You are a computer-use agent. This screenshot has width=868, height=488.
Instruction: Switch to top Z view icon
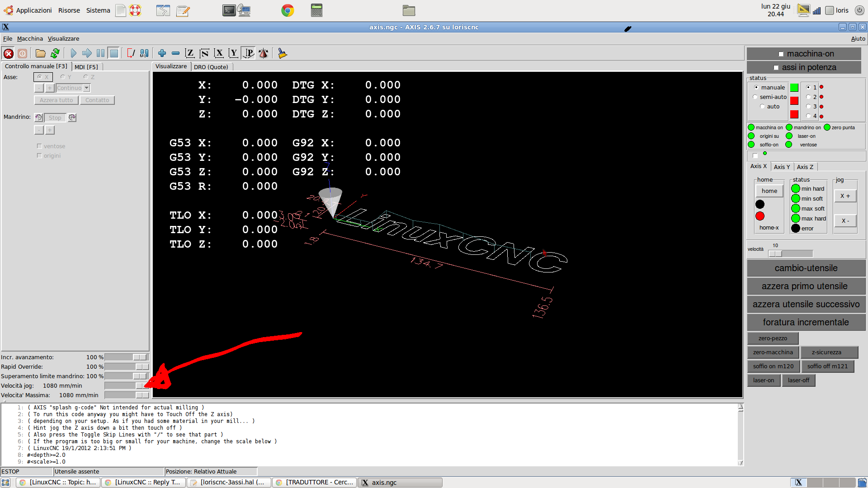pyautogui.click(x=190, y=54)
